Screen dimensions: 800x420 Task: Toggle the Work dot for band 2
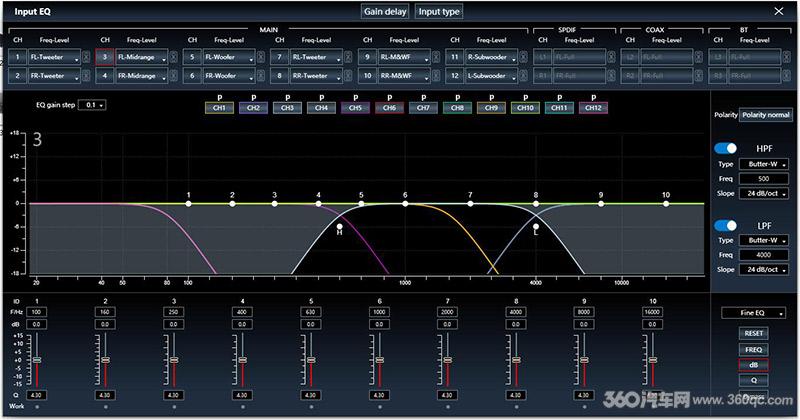point(106,407)
